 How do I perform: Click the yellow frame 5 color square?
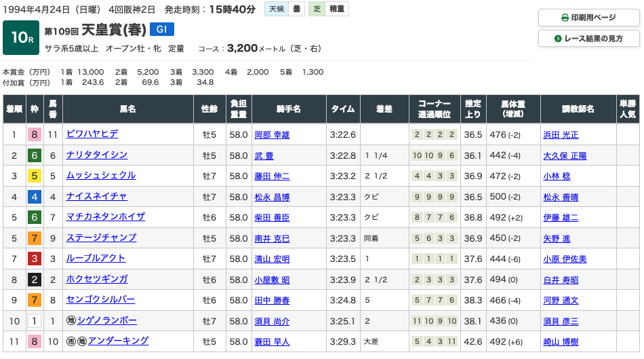34,176
